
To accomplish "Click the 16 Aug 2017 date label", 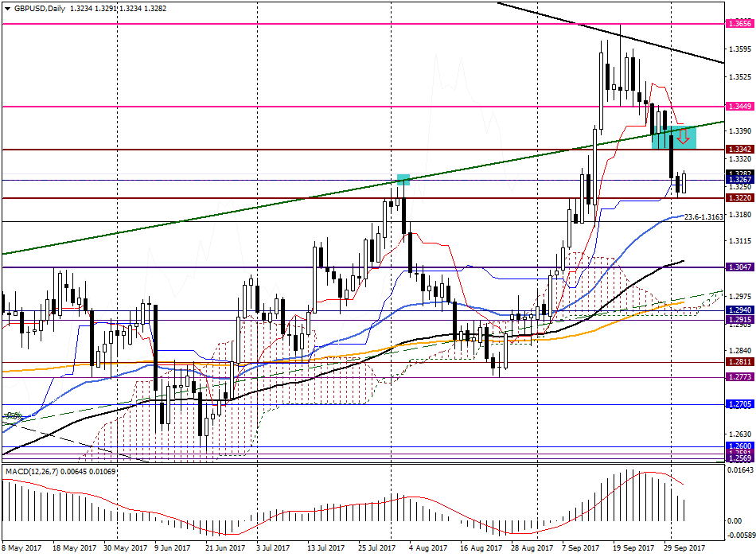I will pyautogui.click(x=481, y=548).
